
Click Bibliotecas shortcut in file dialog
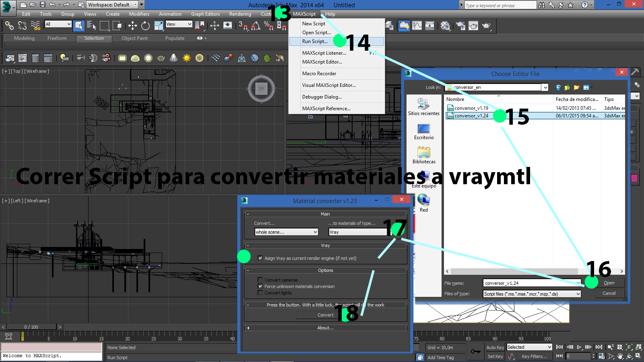click(424, 156)
